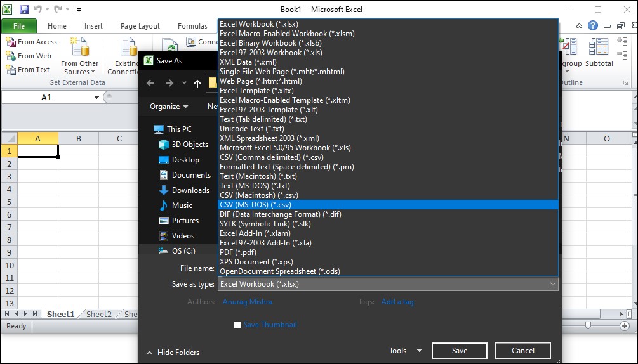Minimize the ribbon with the caret icon

coord(579,26)
